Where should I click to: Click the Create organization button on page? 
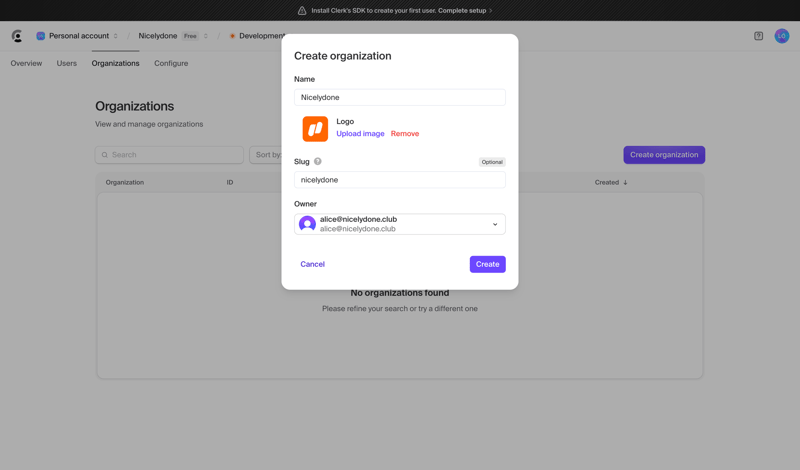[x=664, y=155]
